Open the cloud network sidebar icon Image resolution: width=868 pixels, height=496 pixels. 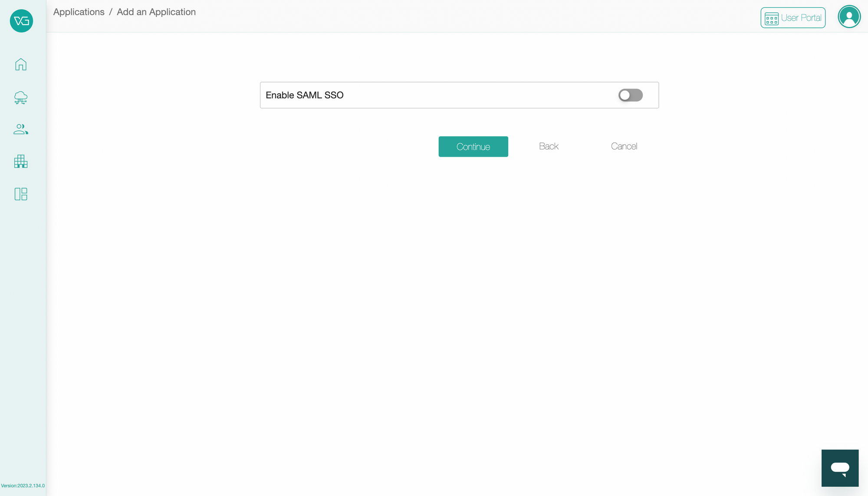coord(21,98)
